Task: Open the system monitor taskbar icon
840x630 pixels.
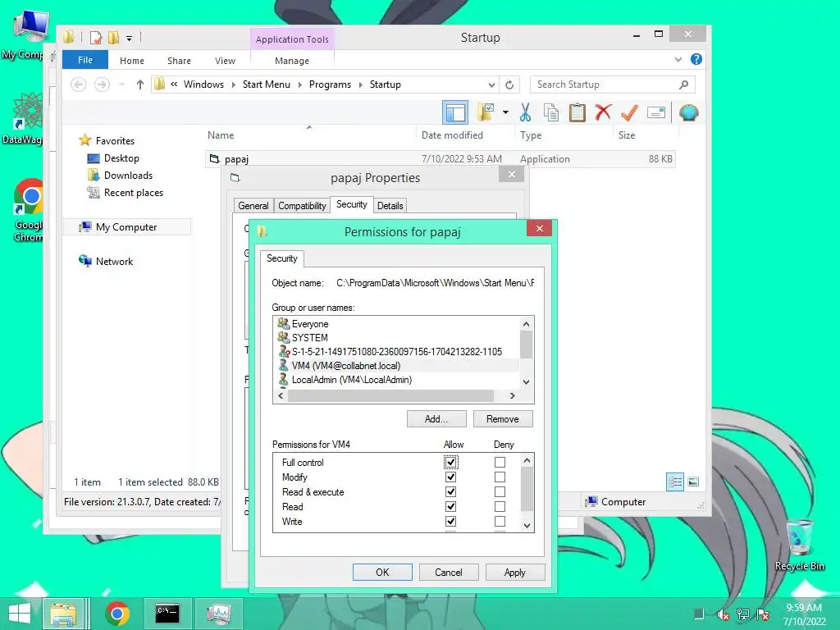Action: coord(218,614)
